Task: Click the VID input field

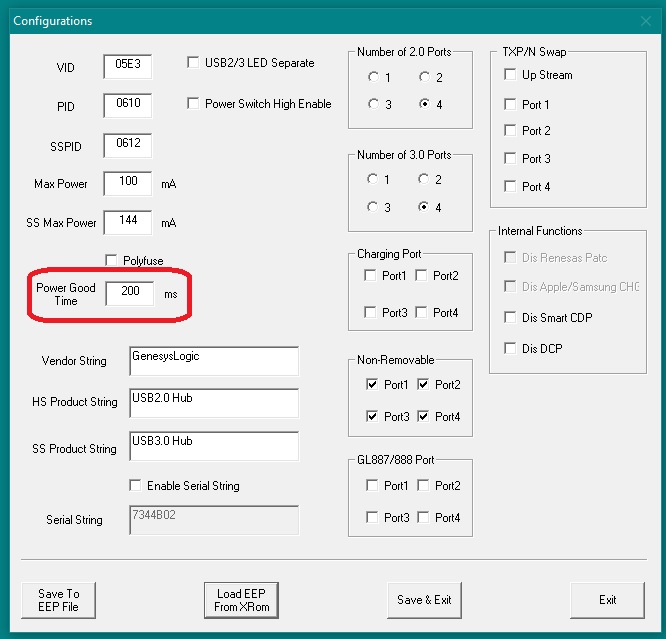Action: coord(127,67)
